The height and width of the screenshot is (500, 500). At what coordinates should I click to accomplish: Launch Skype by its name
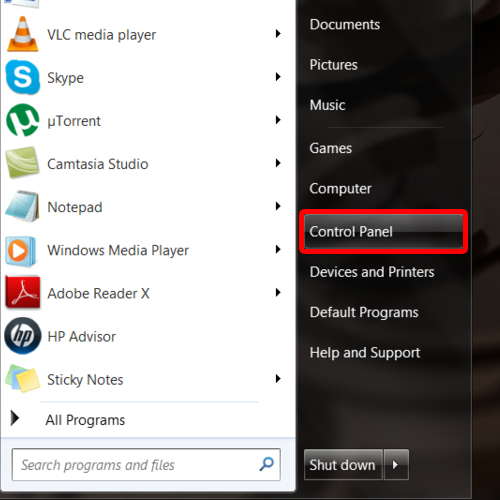coord(65,78)
